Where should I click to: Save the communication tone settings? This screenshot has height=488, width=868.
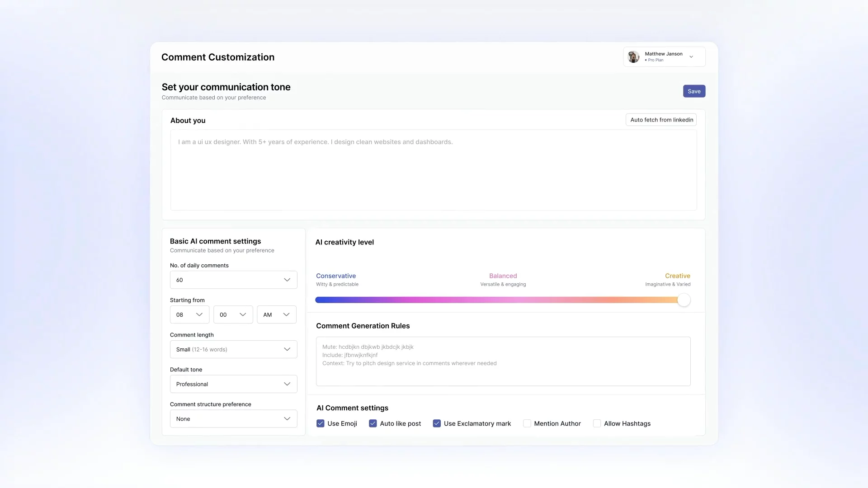coord(694,91)
